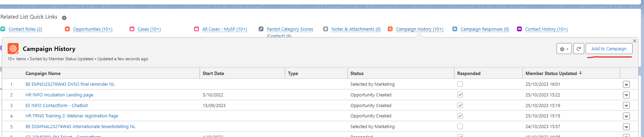The image size is (644, 137).
Task: Toggle Responded checkbox for ES INFO Contactform row
Action: tap(460, 105)
